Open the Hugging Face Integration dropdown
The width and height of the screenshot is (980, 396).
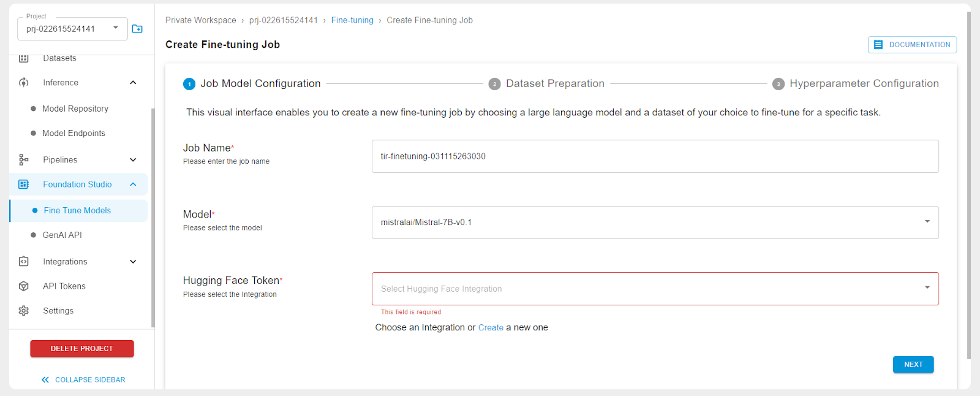point(655,289)
